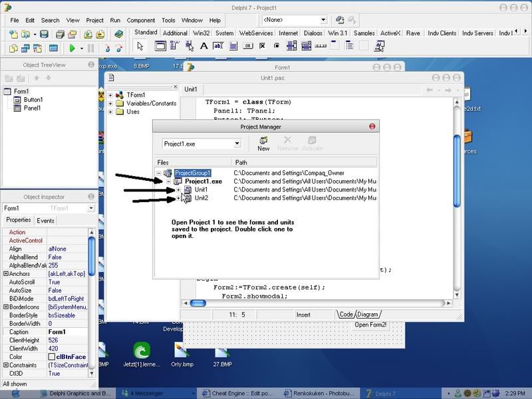Select the Edit box component in palette
Image resolution: width=532 pixels, height=399 pixels.
pyautogui.click(x=218, y=46)
